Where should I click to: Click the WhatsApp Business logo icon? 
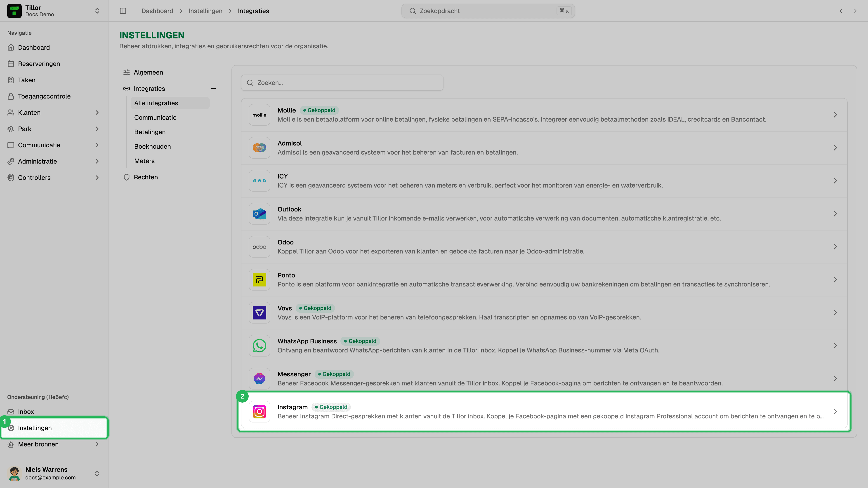tap(259, 346)
